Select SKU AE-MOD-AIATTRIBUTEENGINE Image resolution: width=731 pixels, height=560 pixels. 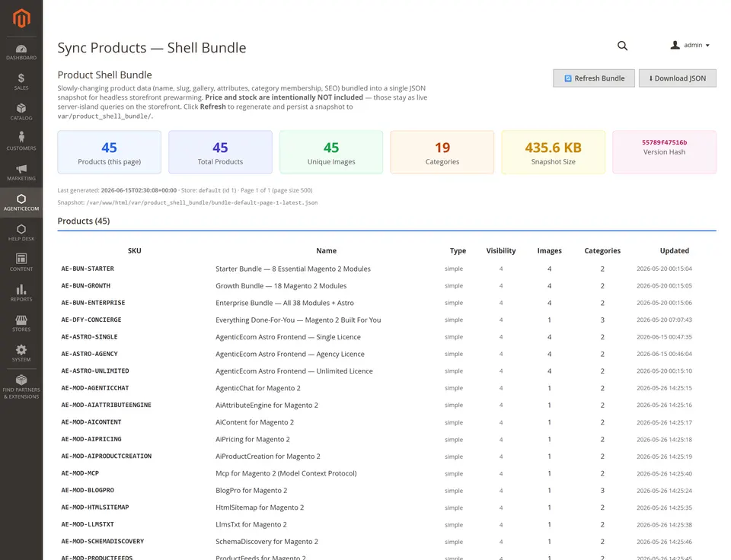107,405
